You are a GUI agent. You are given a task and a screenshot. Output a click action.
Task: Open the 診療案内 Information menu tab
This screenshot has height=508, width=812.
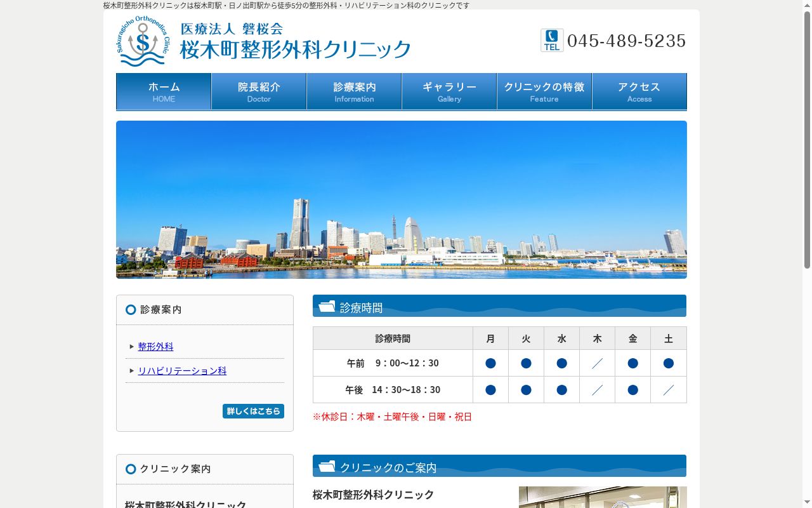coord(354,91)
